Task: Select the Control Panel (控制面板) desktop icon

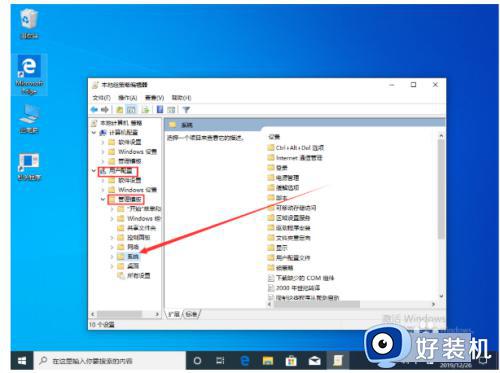Action: [x=29, y=167]
